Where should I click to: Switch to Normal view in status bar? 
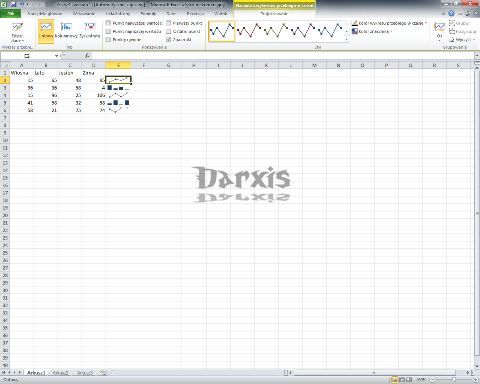pos(394,380)
